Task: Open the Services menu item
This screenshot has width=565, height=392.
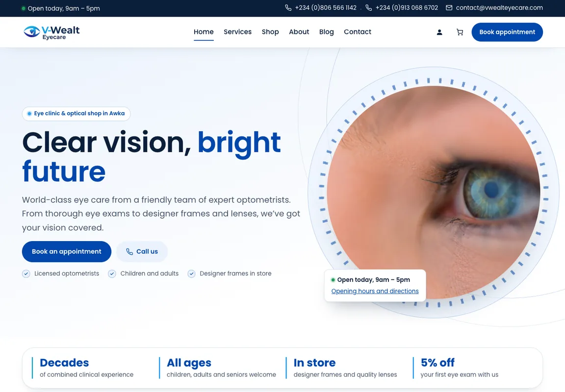Action: point(237,32)
